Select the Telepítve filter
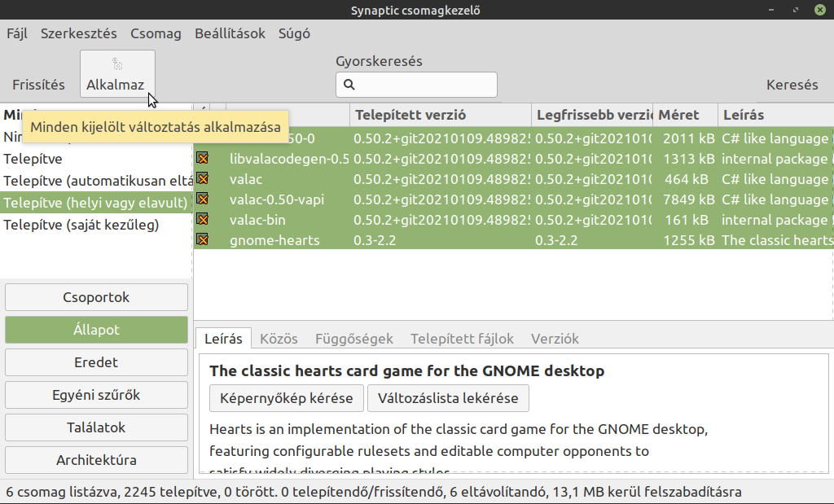 96,159
